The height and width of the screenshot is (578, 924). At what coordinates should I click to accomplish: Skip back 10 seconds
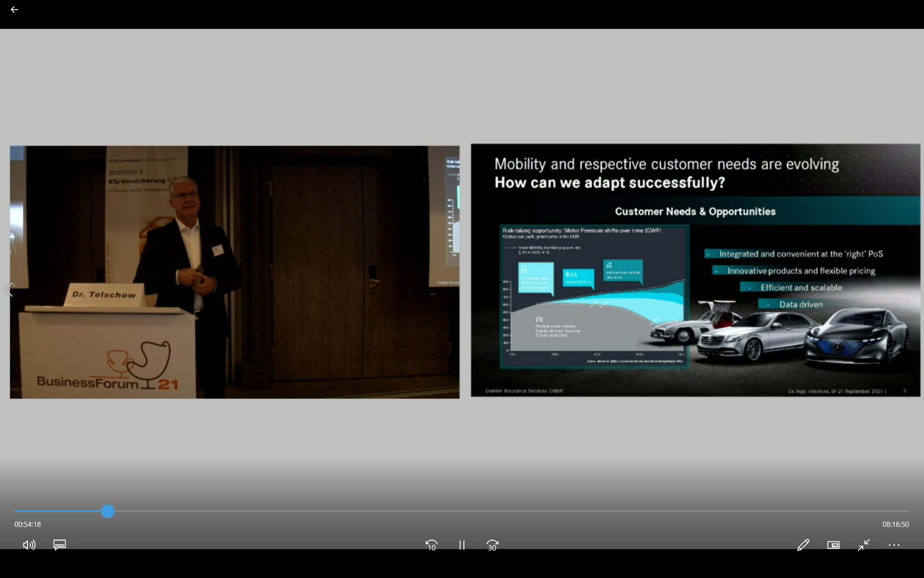click(x=431, y=545)
